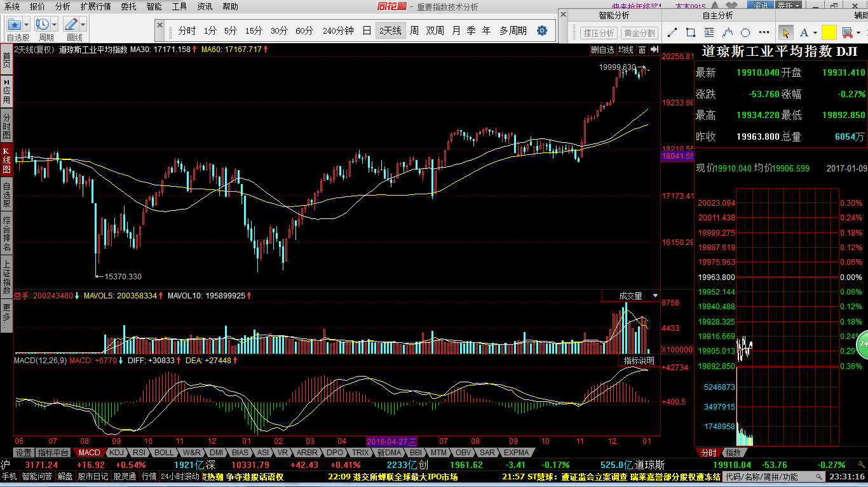Click the 删自选 button
Screen dimensions: 868x487
click(x=602, y=50)
